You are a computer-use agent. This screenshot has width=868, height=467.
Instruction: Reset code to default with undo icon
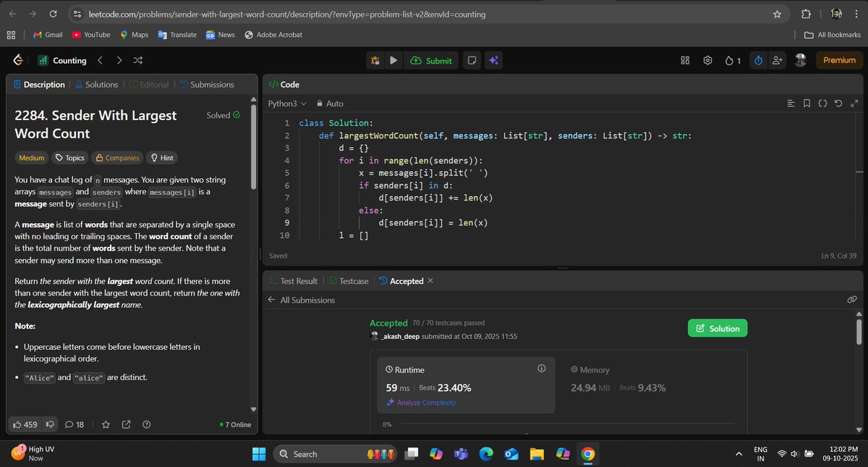838,104
